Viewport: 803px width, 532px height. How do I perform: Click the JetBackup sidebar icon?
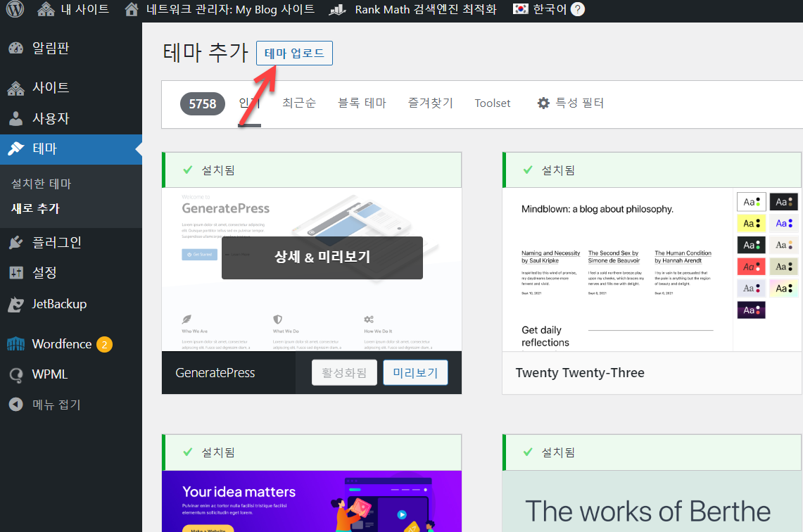click(x=16, y=304)
